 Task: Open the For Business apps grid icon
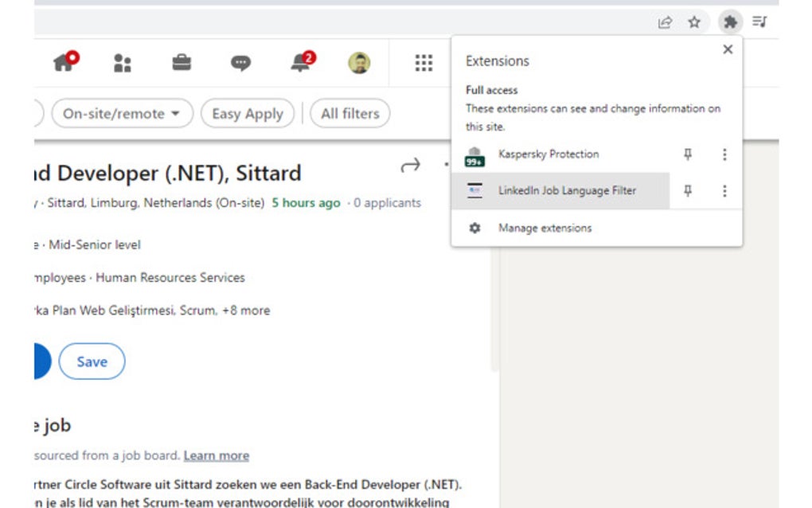pos(423,63)
